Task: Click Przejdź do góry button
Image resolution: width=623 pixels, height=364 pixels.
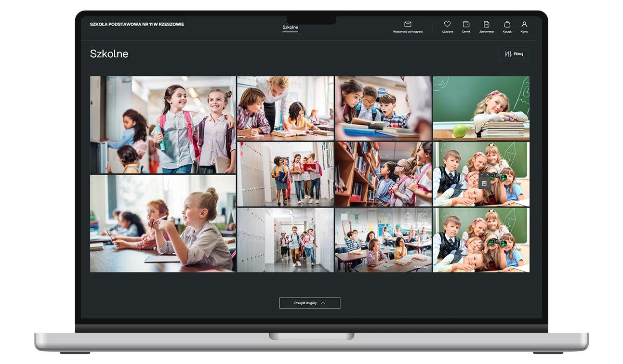Action: [x=309, y=303]
